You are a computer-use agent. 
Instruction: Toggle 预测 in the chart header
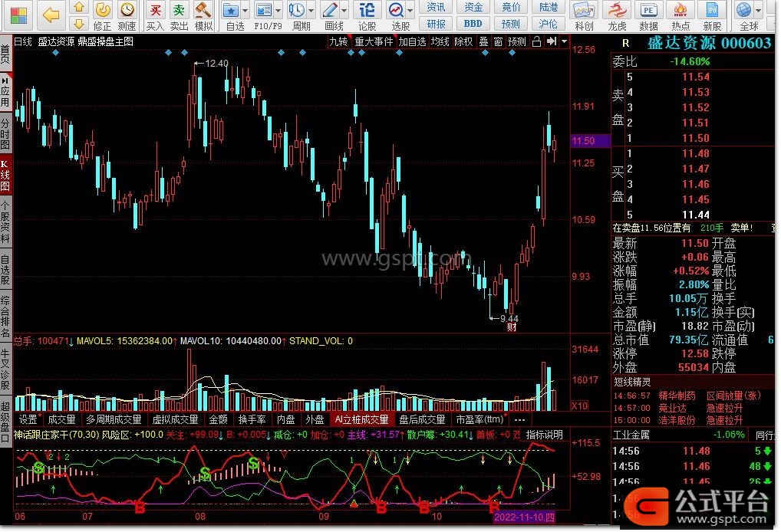coord(517,42)
